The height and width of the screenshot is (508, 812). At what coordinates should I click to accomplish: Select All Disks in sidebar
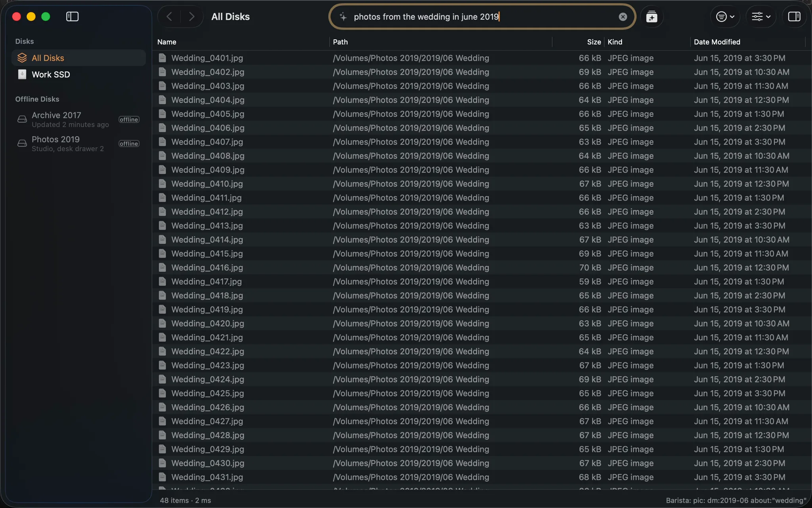[x=79, y=58]
